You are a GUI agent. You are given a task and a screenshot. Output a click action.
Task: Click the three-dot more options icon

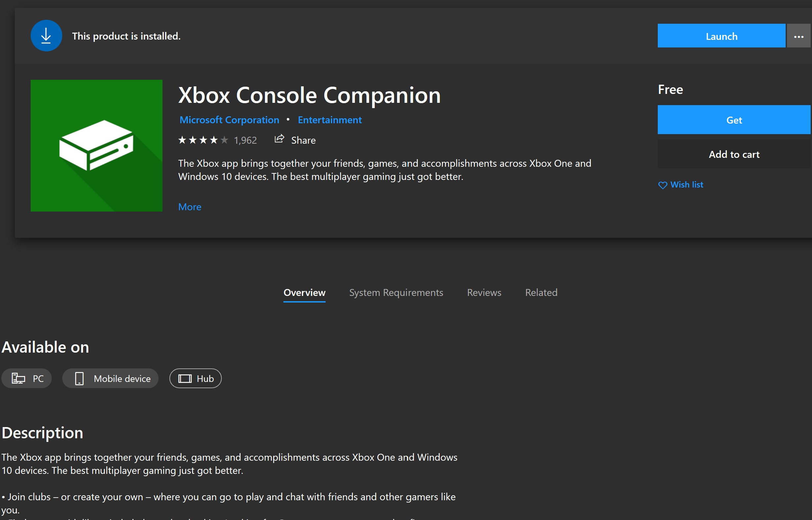(798, 36)
